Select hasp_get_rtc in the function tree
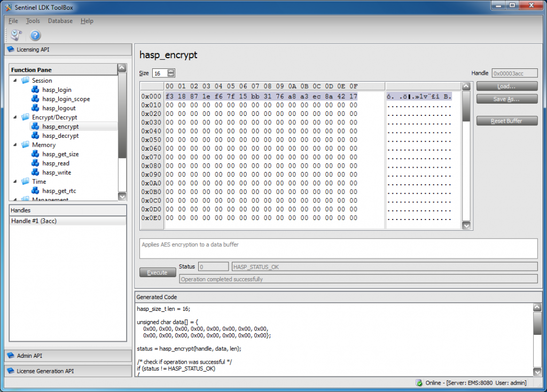Viewport: 547px width, 392px height. (x=59, y=191)
